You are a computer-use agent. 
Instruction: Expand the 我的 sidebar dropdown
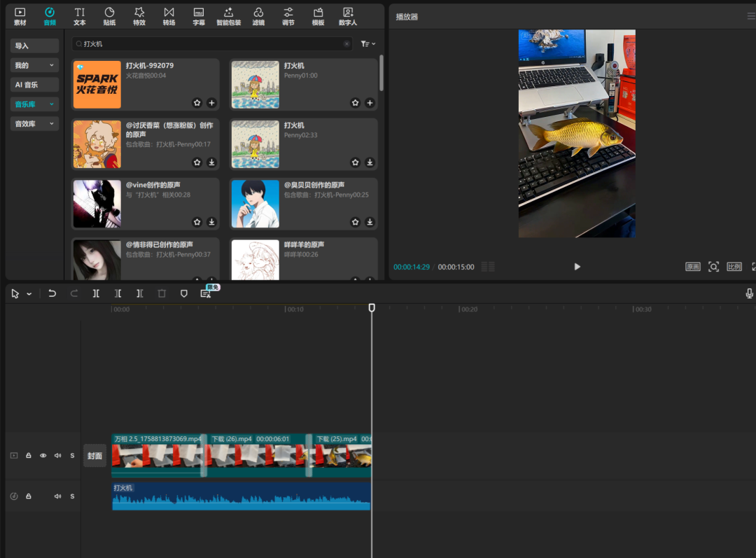pos(34,65)
